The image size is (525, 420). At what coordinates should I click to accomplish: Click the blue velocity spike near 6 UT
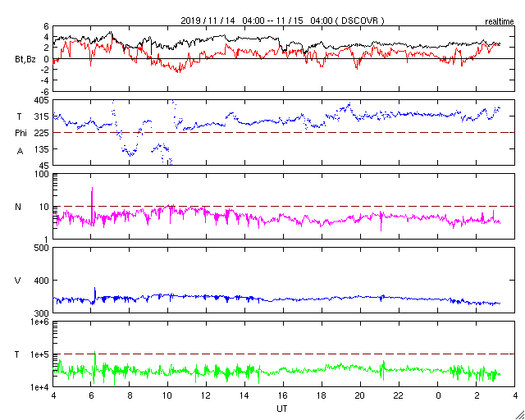[x=95, y=294]
